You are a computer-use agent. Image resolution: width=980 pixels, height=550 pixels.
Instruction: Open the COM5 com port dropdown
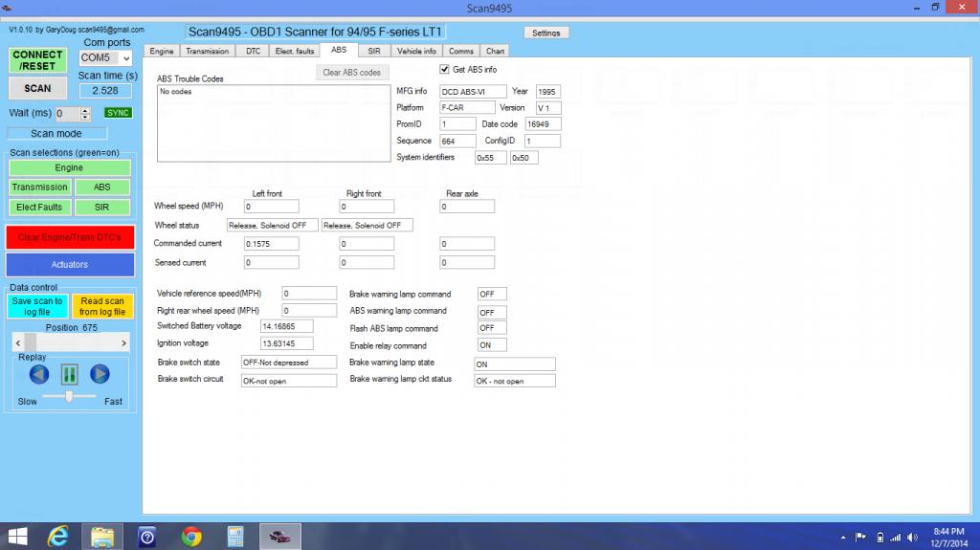[x=126, y=58]
